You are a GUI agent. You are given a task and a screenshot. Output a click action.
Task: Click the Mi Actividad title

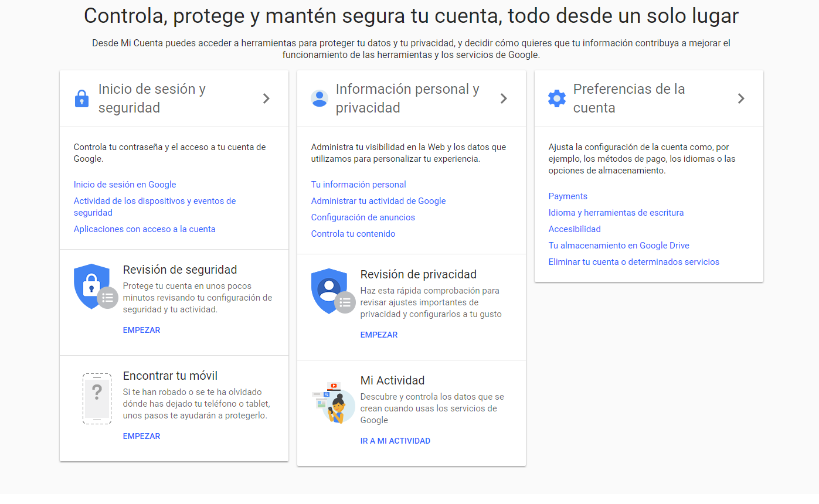pos(393,380)
